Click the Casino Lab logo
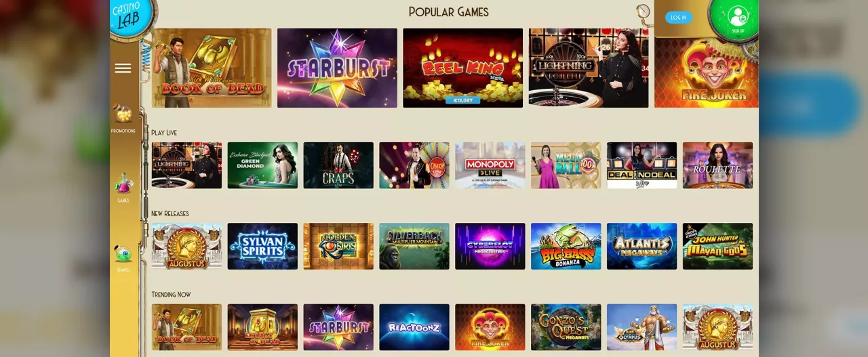 [x=129, y=16]
